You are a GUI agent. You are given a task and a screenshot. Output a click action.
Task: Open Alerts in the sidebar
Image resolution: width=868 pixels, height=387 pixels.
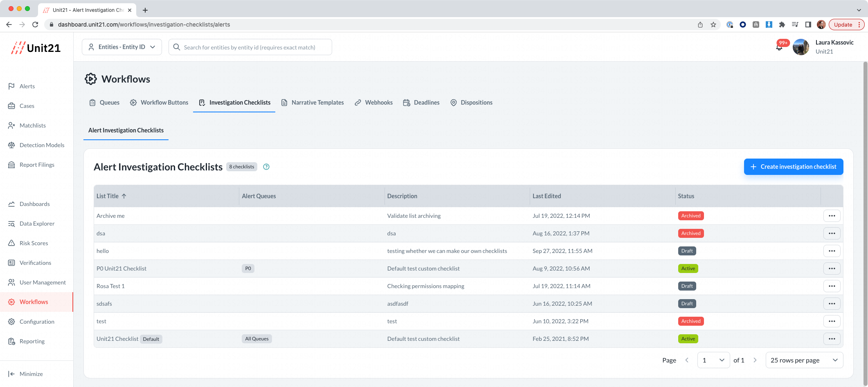coord(27,86)
